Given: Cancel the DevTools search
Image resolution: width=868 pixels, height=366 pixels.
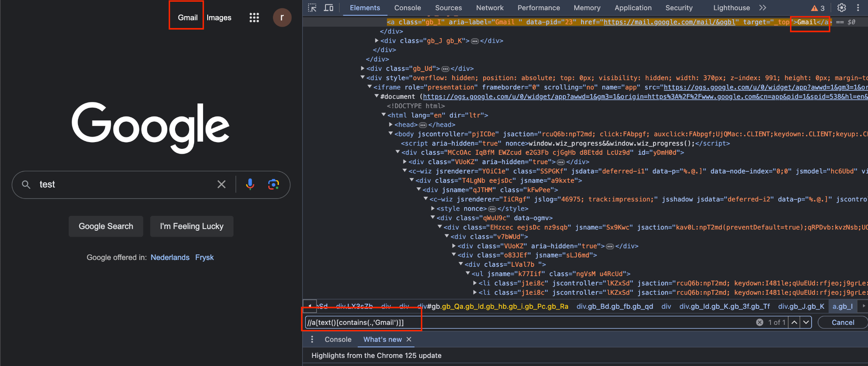Looking at the screenshot, I should click(843, 322).
